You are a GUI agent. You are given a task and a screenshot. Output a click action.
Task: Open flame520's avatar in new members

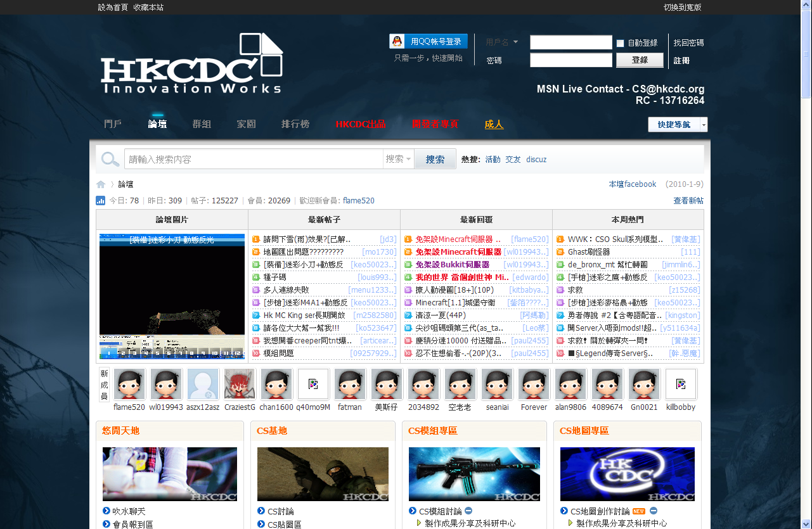point(129,385)
